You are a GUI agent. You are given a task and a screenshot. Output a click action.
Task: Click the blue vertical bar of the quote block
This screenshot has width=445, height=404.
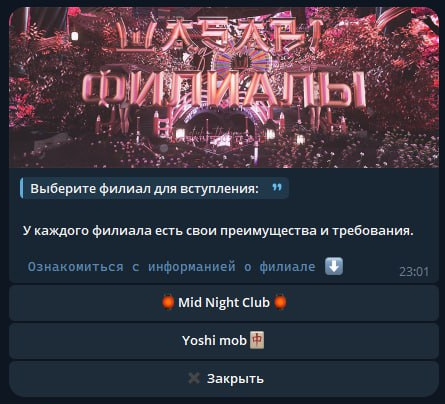[22, 188]
